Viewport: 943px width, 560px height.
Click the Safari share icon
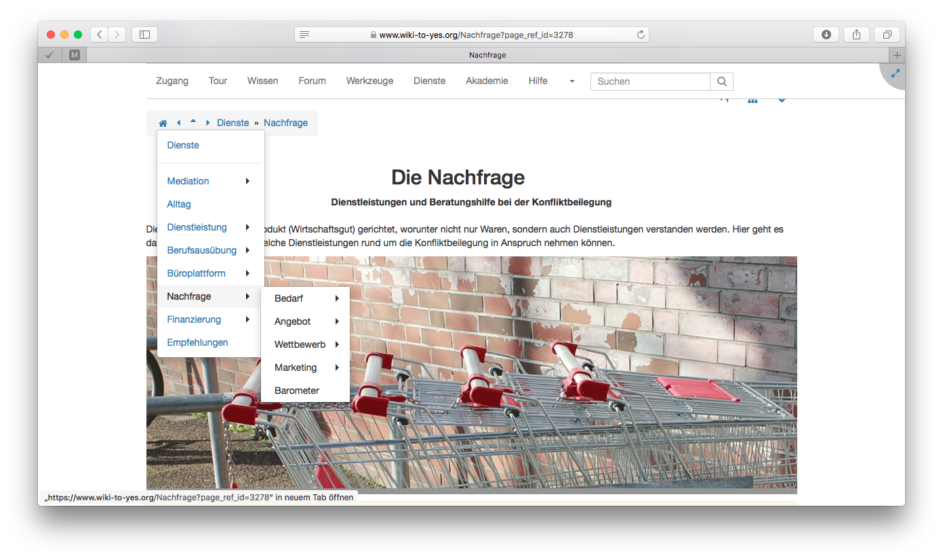856,35
